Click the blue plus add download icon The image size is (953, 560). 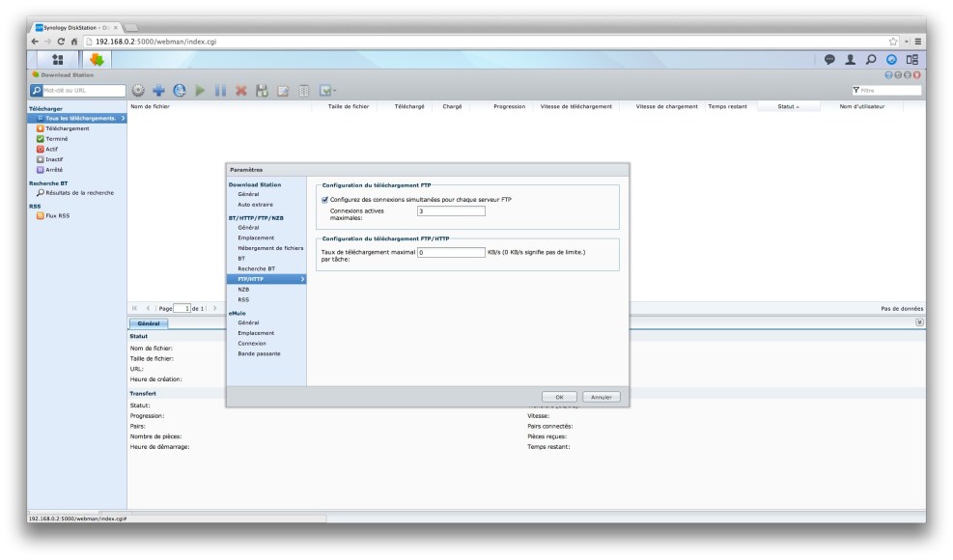pyautogui.click(x=159, y=90)
